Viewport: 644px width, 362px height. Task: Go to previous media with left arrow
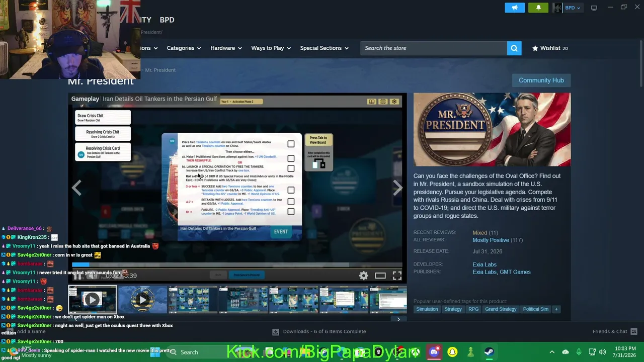(76, 188)
